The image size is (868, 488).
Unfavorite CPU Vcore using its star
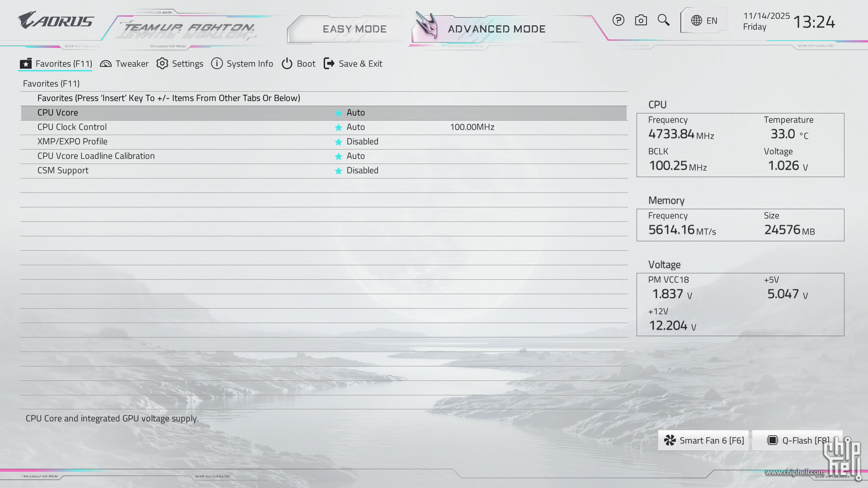click(x=338, y=113)
